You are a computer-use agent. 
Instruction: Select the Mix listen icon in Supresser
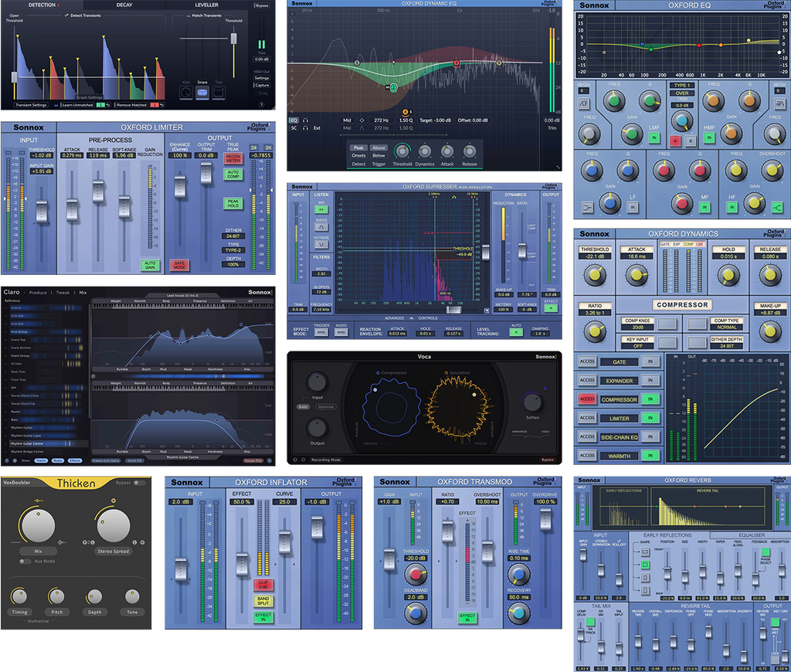coord(321,209)
